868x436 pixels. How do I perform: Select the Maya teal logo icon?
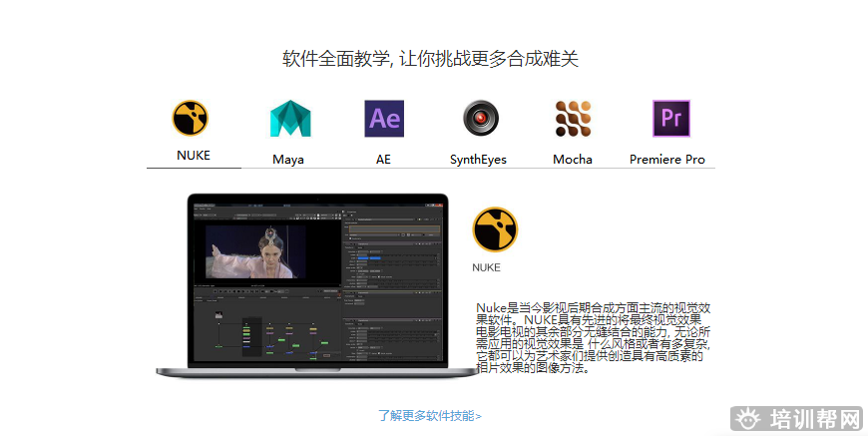(x=289, y=119)
